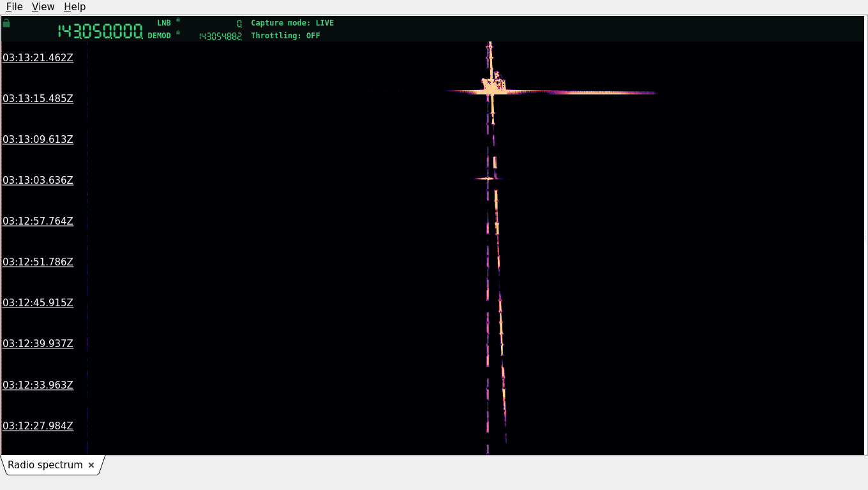Screen dimensions: 868x490
Task: Click the DEMOD frequency value 143.054.882
Action: click(x=220, y=36)
